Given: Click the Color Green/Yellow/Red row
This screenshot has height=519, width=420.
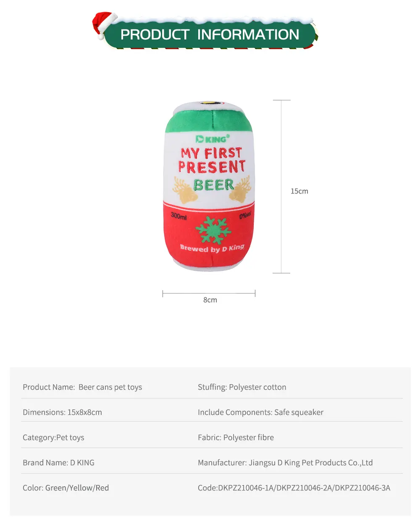Looking at the screenshot, I should (x=66, y=488).
